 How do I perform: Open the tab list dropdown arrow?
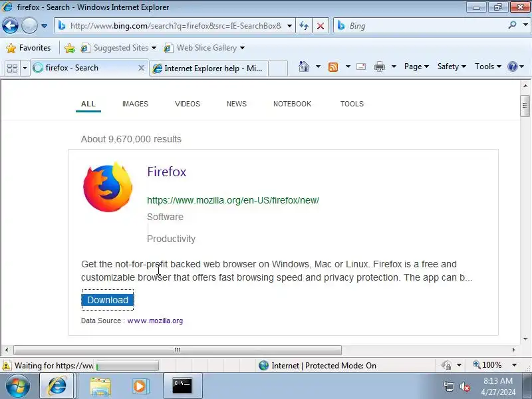[25, 68]
